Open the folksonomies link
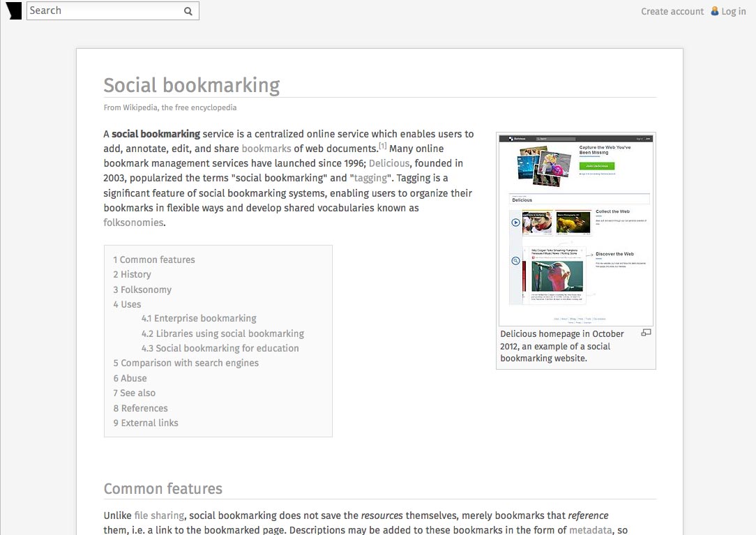The height and width of the screenshot is (535, 756). tap(133, 223)
